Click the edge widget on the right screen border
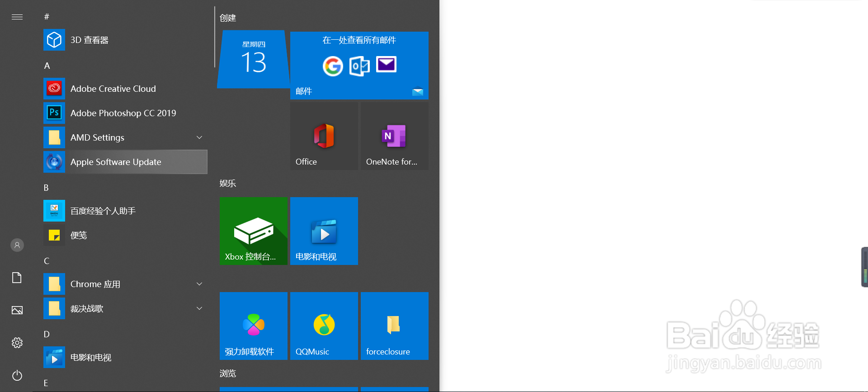Image resolution: width=868 pixels, height=392 pixels. [x=865, y=267]
